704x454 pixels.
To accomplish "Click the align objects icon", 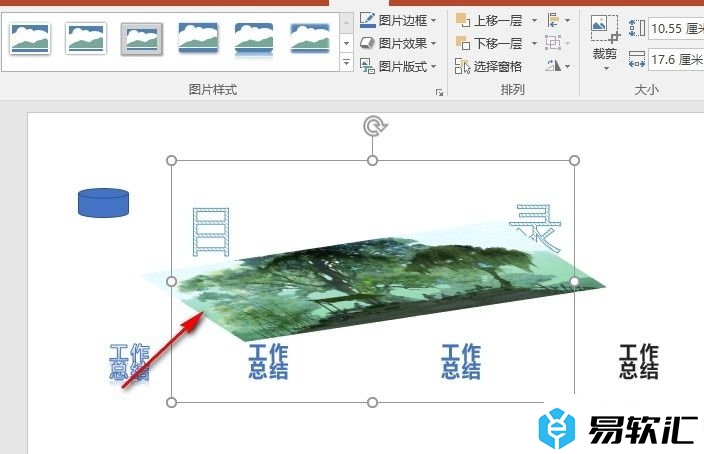I will coord(553,20).
